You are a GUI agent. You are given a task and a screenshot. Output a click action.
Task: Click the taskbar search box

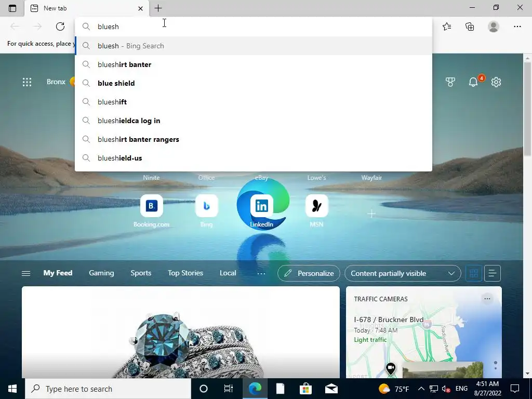[x=108, y=389]
